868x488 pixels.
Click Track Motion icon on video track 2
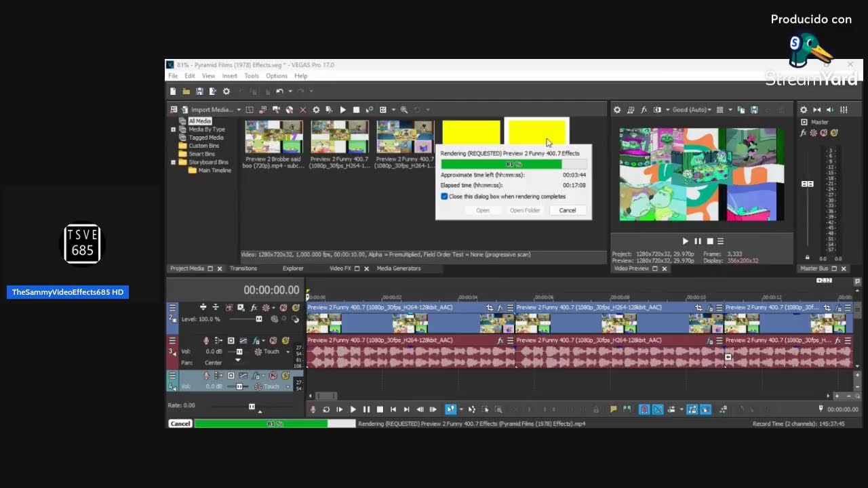point(240,308)
